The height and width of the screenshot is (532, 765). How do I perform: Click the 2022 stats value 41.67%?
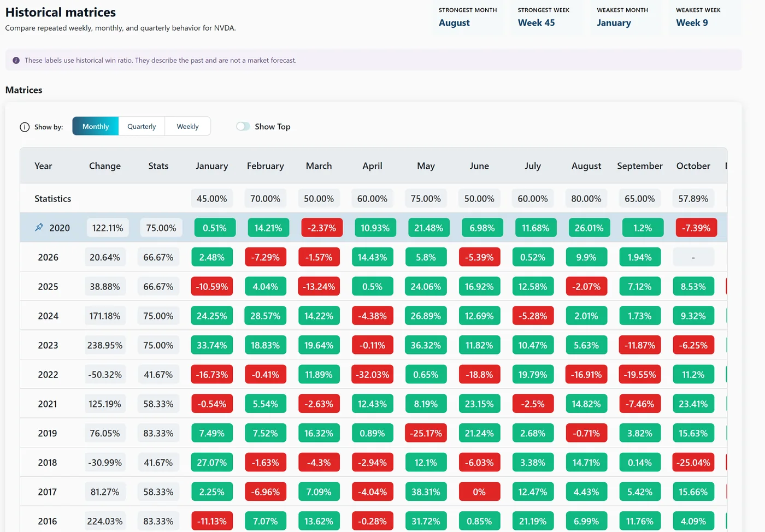click(158, 375)
